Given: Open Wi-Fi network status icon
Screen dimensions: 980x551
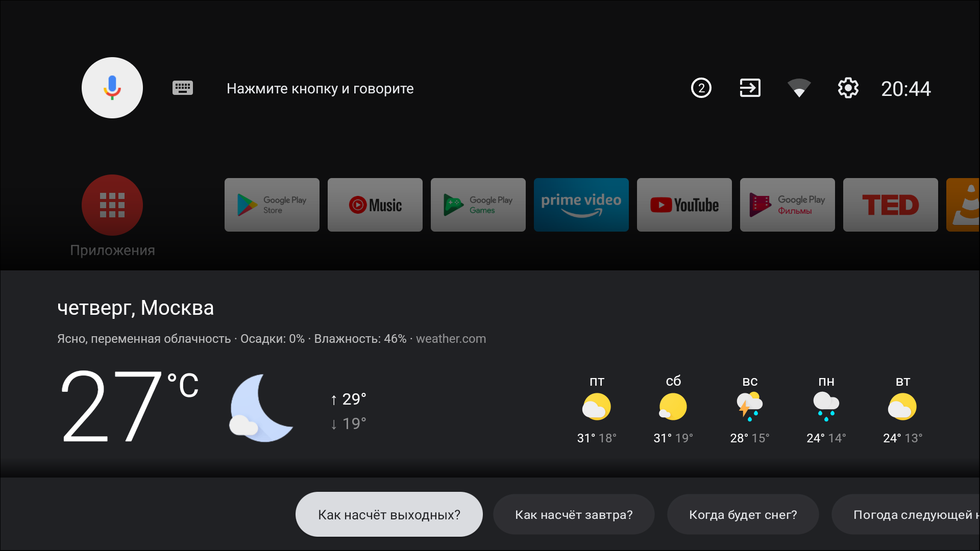Looking at the screenshot, I should pos(799,88).
